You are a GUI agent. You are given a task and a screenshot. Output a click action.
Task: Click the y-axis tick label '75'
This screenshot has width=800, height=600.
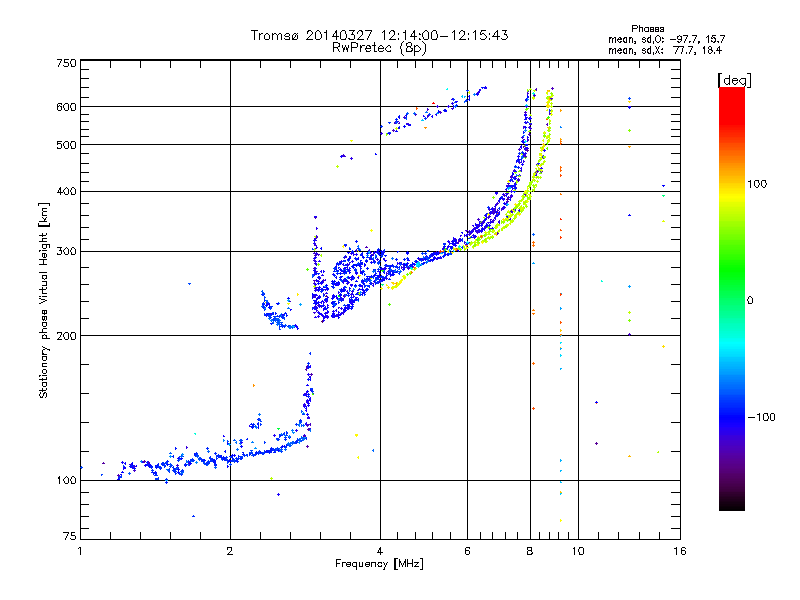(x=70, y=536)
